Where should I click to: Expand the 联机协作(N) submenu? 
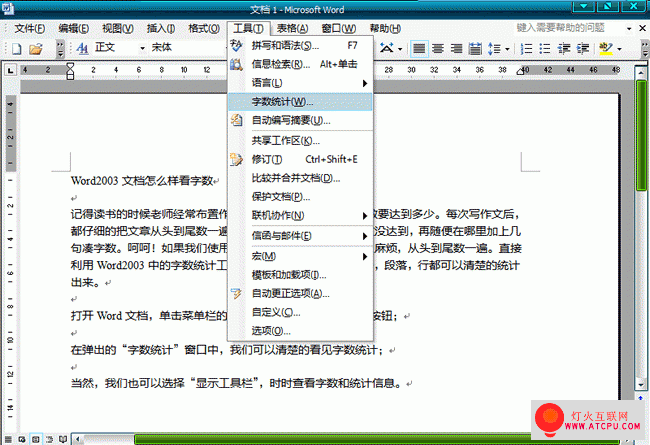point(301,215)
